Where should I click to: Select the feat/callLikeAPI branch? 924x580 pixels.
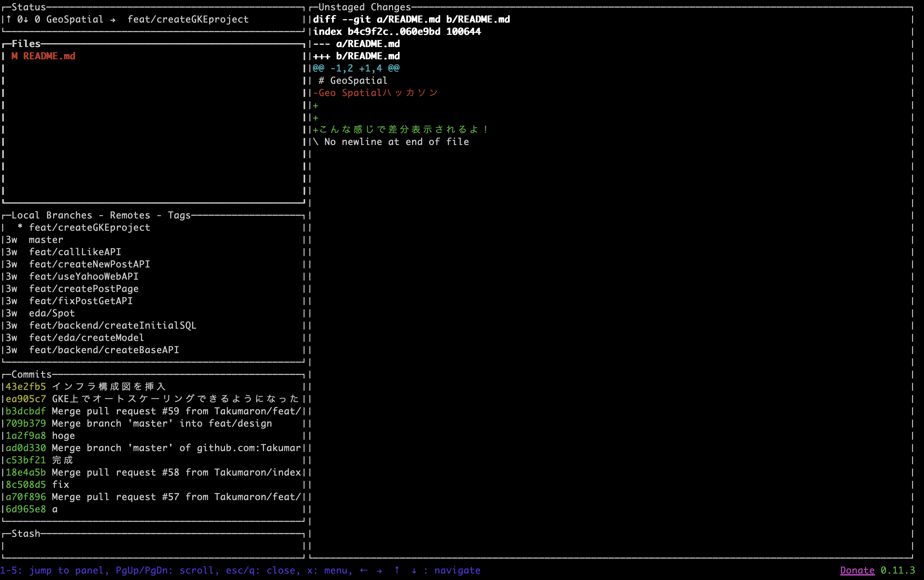coord(153,252)
